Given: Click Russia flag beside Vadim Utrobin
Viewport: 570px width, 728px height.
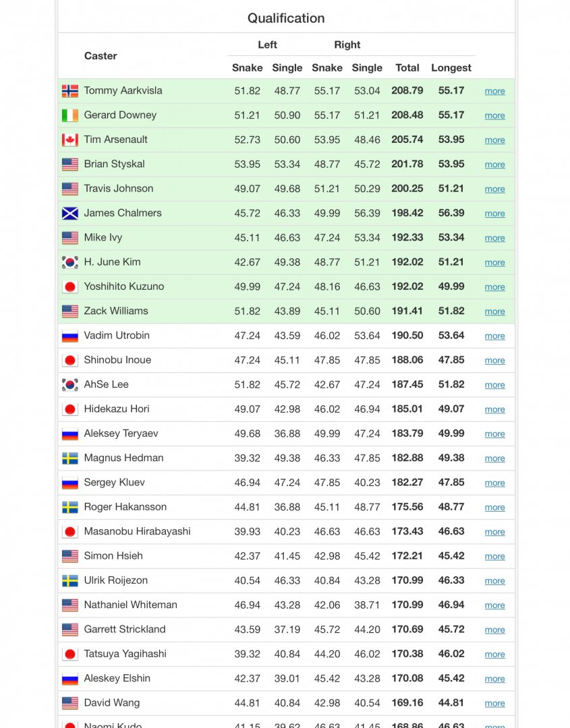Looking at the screenshot, I should point(70,336).
